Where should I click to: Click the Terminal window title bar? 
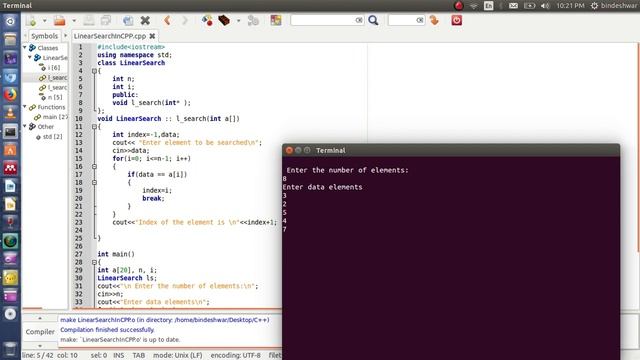coord(451,150)
